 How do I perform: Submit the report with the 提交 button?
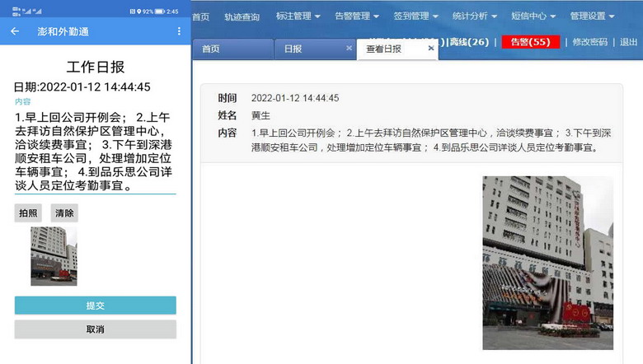(95, 306)
